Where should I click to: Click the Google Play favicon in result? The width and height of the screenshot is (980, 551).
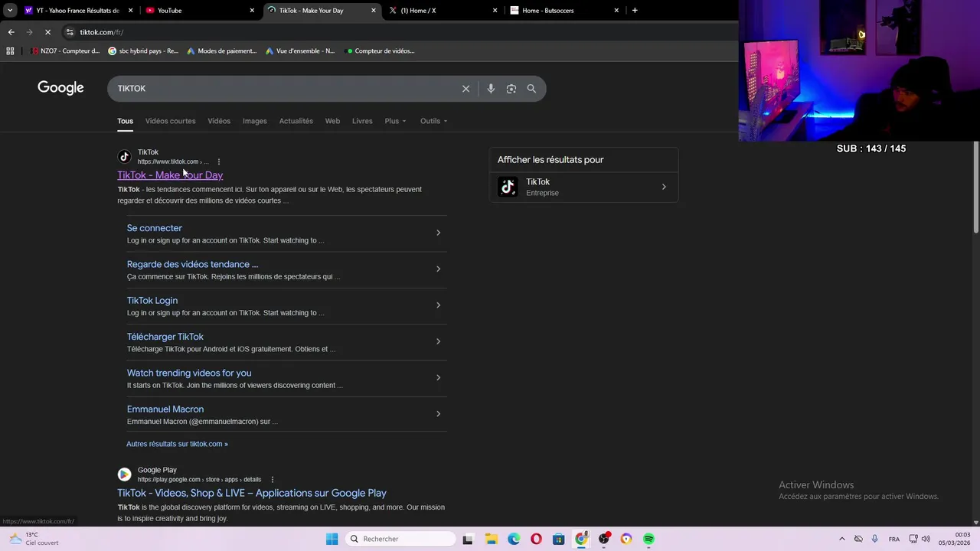[124, 474]
